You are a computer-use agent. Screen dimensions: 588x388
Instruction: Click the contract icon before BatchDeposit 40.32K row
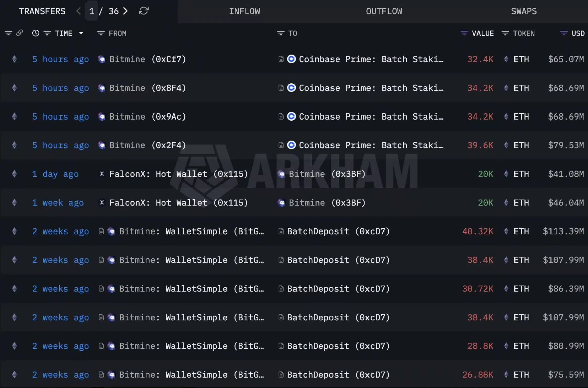281,231
